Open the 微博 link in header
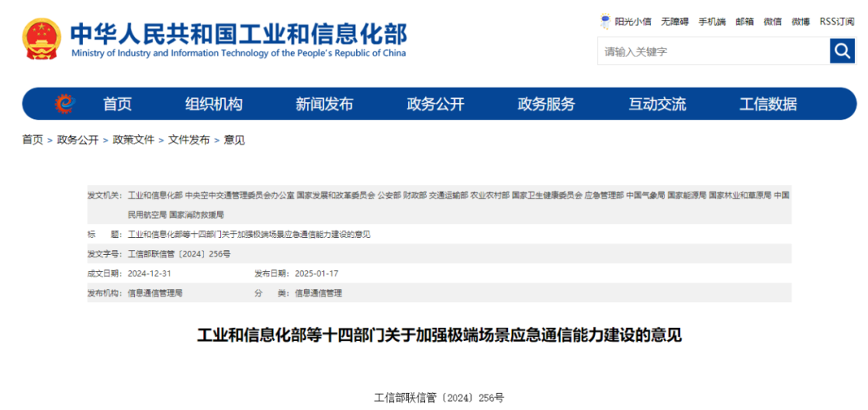 click(x=800, y=22)
